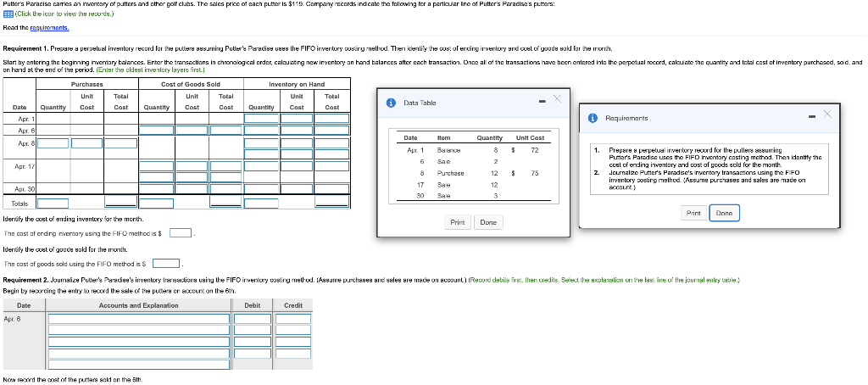Click the 'Totals' row label
The height and width of the screenshot is (385, 868).
pos(20,204)
